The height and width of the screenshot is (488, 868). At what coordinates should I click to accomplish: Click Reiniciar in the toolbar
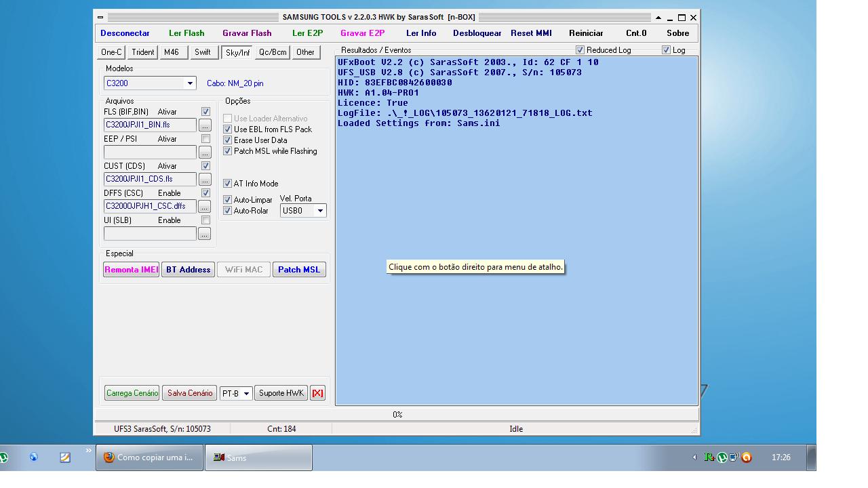click(586, 33)
